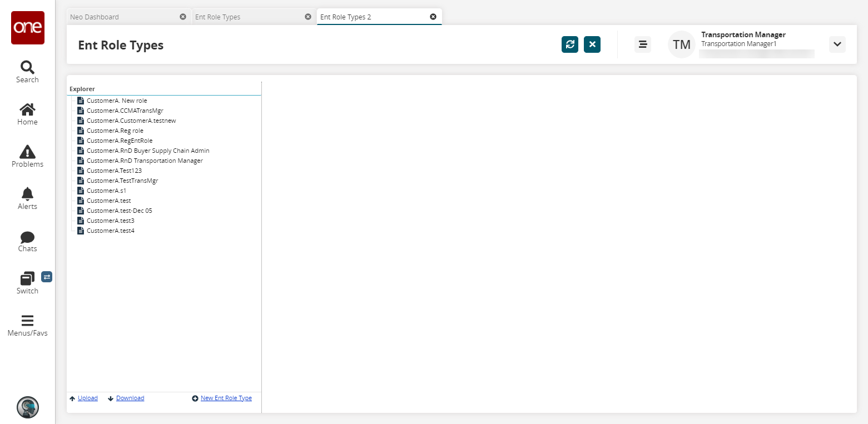Viewport: 868px width, 424px height.
Task: Click the Explorer panel header
Action: tap(82, 89)
